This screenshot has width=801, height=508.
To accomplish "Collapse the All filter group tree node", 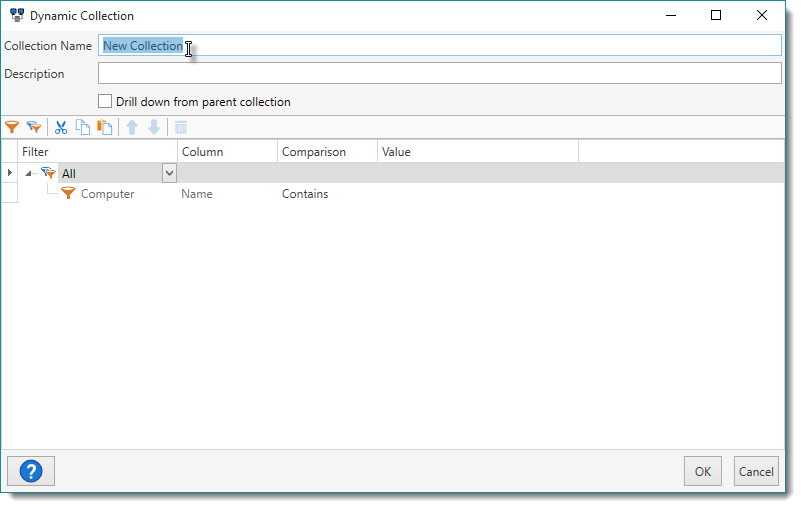I will click(31, 174).
